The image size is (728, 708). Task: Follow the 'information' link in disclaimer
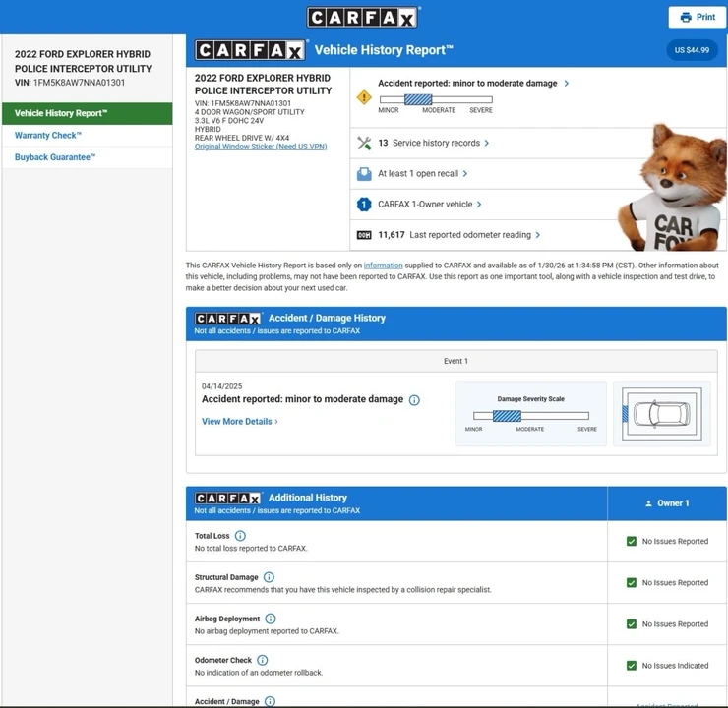point(383,265)
